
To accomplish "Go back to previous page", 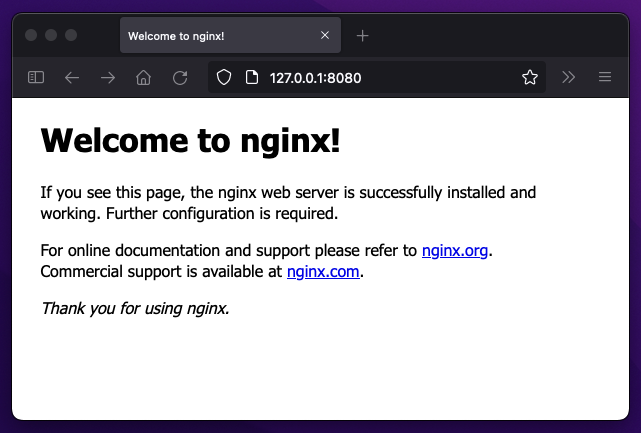I will (72, 77).
